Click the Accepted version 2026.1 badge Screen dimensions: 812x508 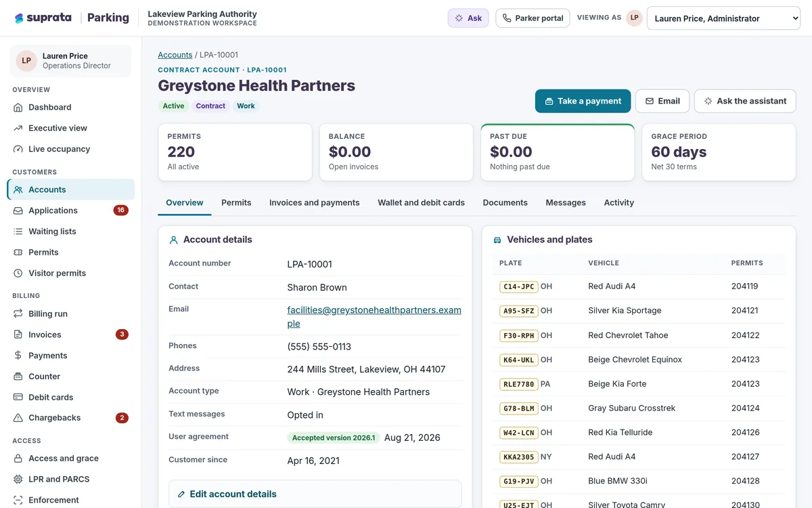coord(334,438)
